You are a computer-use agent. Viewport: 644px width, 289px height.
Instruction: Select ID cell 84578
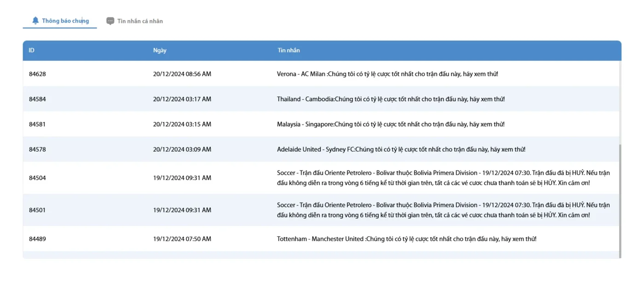pyautogui.click(x=37, y=149)
